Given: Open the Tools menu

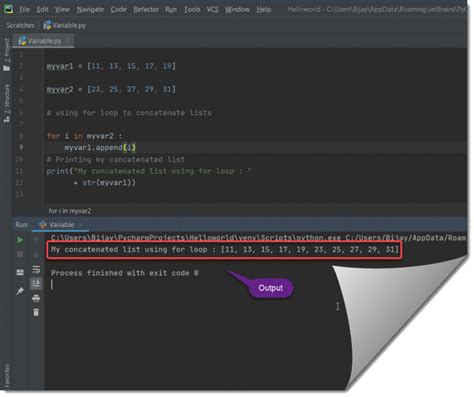Looking at the screenshot, I should (x=192, y=9).
